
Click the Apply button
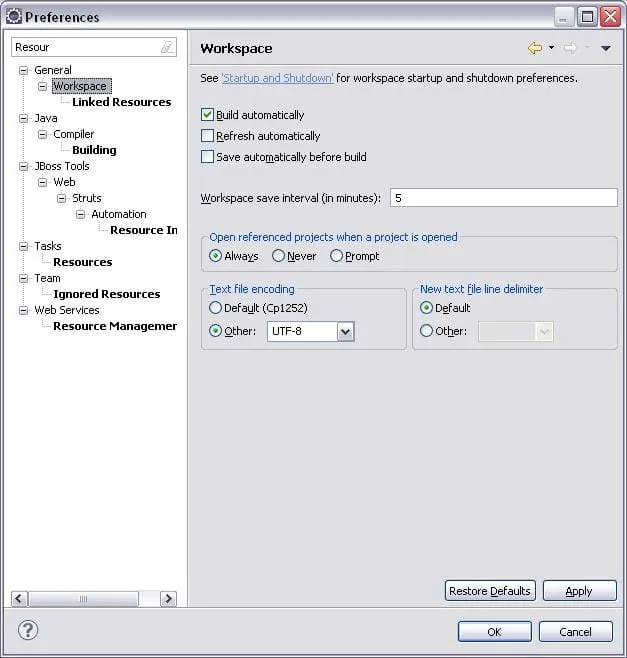580,591
